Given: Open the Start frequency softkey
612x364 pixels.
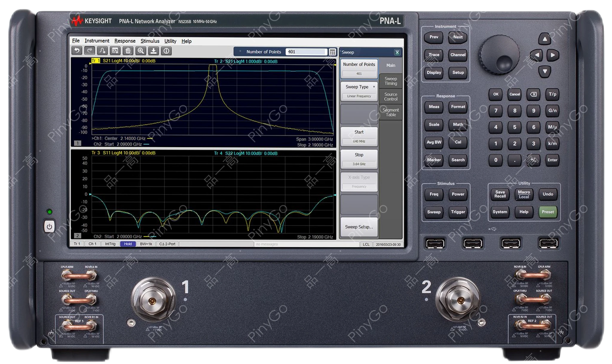Looking at the screenshot, I should pos(359,136).
